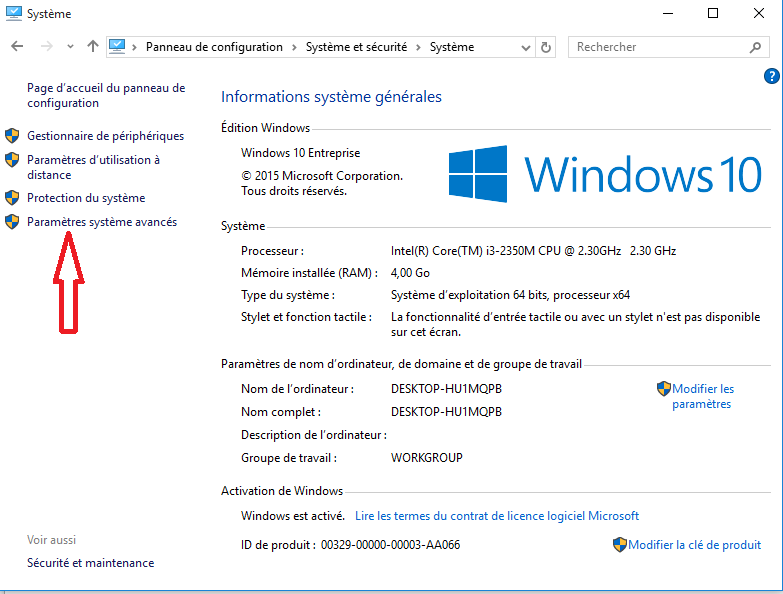This screenshot has height=594, width=783.
Task: Open Gestionnaire de périphériques link
Action: point(105,136)
